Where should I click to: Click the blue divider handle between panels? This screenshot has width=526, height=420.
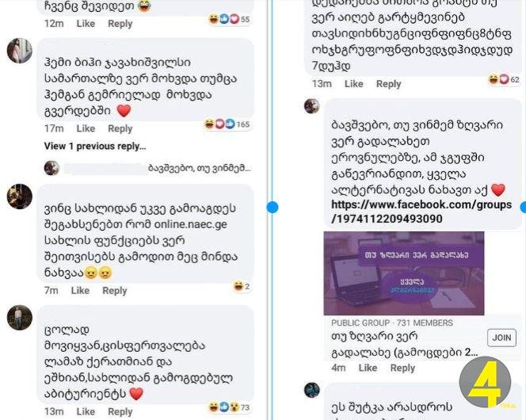273,207
